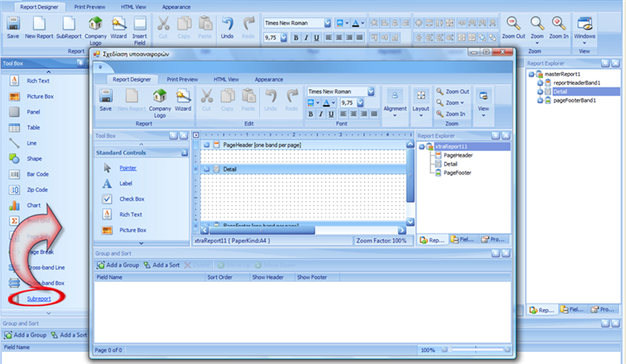Open Appearance tab in subreport designer
The image size is (626, 364).
[269, 80]
